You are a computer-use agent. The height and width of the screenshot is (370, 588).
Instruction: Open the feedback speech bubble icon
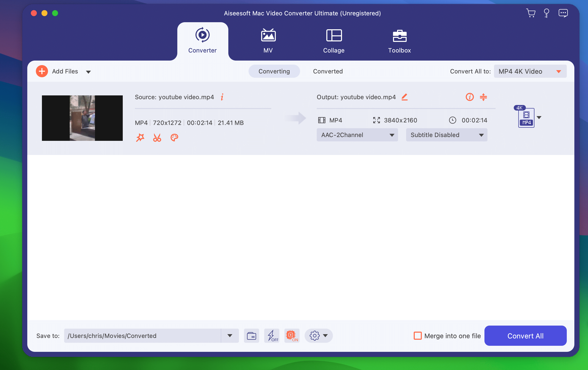563,13
